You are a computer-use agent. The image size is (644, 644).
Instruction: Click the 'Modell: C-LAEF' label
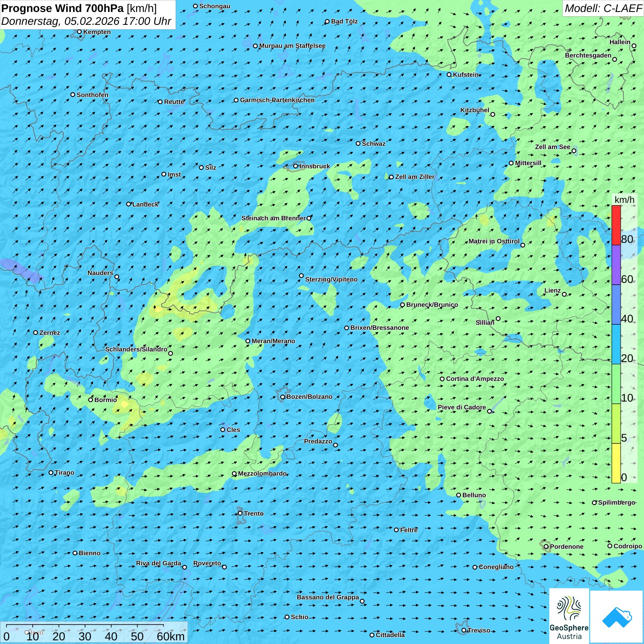click(x=603, y=8)
